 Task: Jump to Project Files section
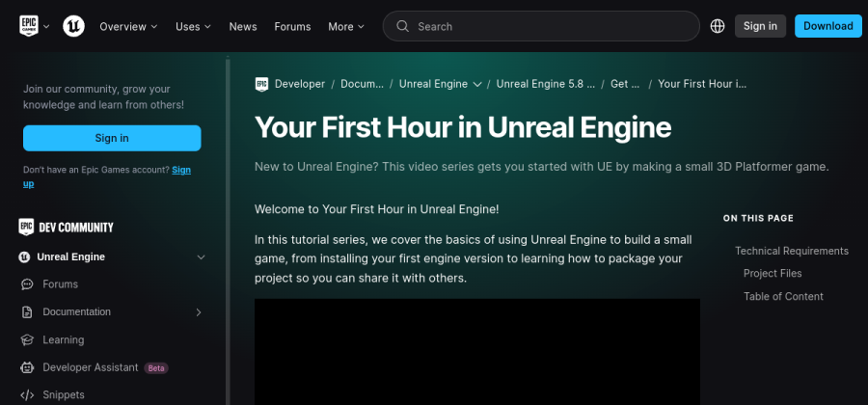coord(773,273)
